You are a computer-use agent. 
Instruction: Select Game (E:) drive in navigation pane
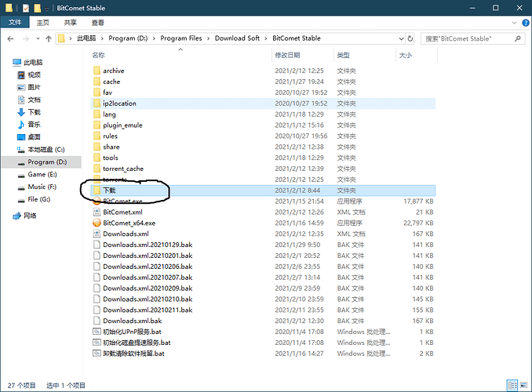[x=42, y=175]
